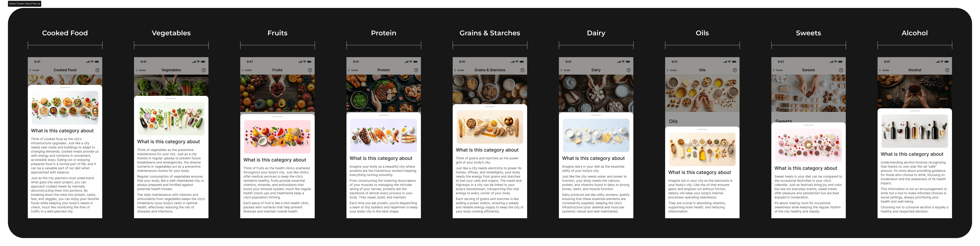Tap the help icon in Fruits header
980x246 pixels.
click(310, 70)
